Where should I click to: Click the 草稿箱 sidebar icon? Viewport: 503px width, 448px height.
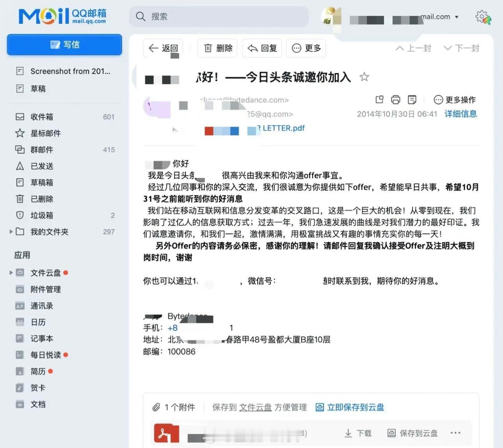point(20,182)
